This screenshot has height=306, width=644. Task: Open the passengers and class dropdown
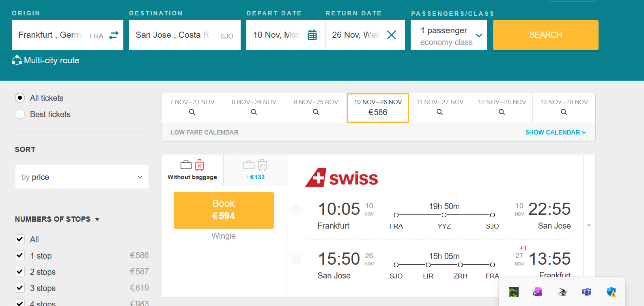pyautogui.click(x=449, y=35)
